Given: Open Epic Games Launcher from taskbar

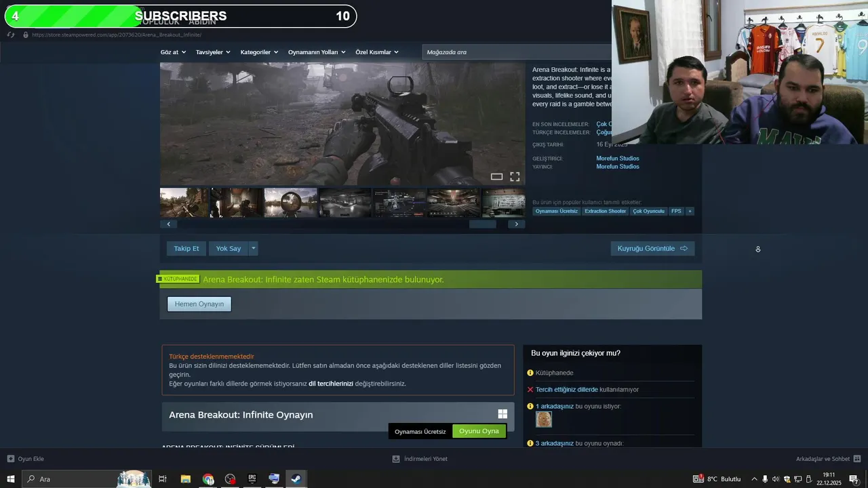Looking at the screenshot, I should tap(252, 479).
